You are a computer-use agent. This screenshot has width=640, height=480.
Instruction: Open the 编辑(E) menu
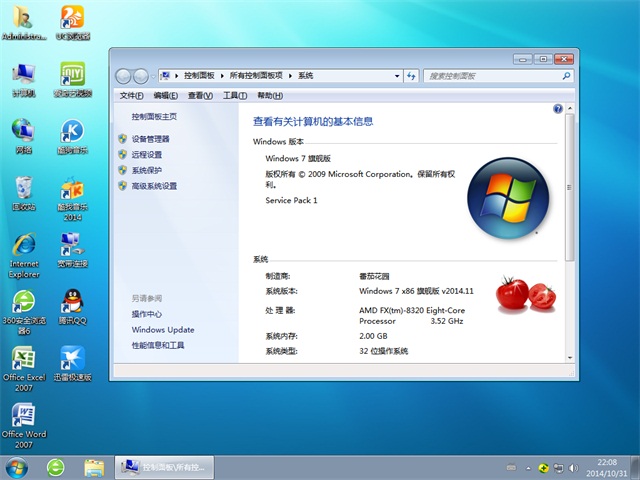[x=165, y=96]
